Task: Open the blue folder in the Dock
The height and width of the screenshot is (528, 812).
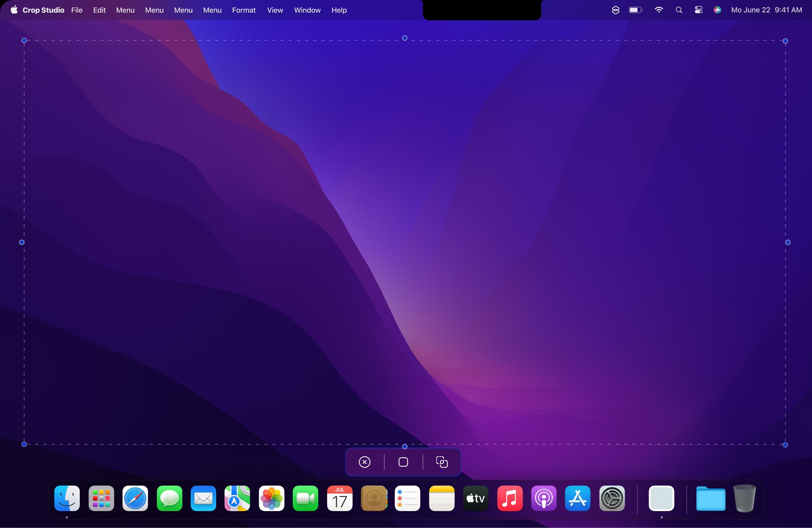Action: (711, 499)
